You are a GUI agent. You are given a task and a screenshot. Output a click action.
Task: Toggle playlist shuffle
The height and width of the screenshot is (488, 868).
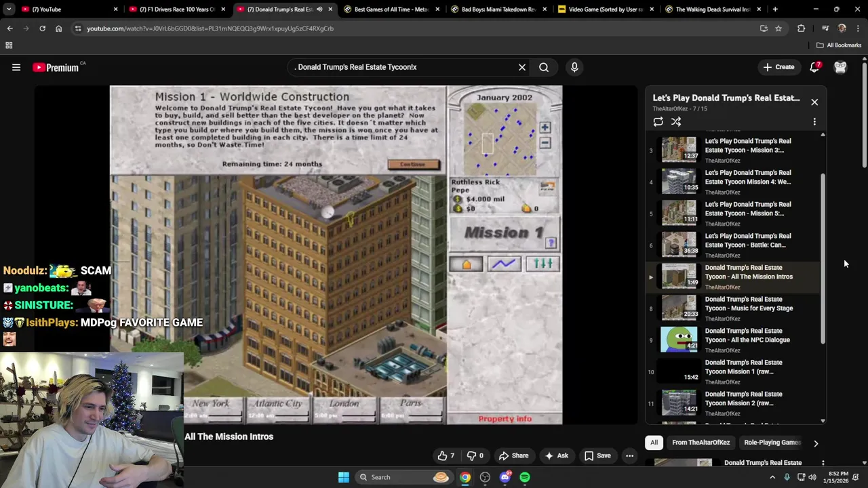pyautogui.click(x=676, y=121)
